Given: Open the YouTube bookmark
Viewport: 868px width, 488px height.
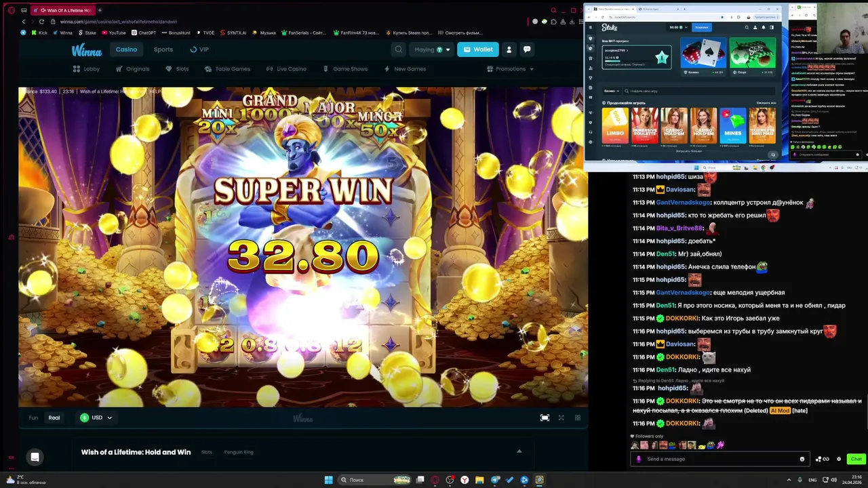Looking at the screenshot, I should pyautogui.click(x=114, y=33).
